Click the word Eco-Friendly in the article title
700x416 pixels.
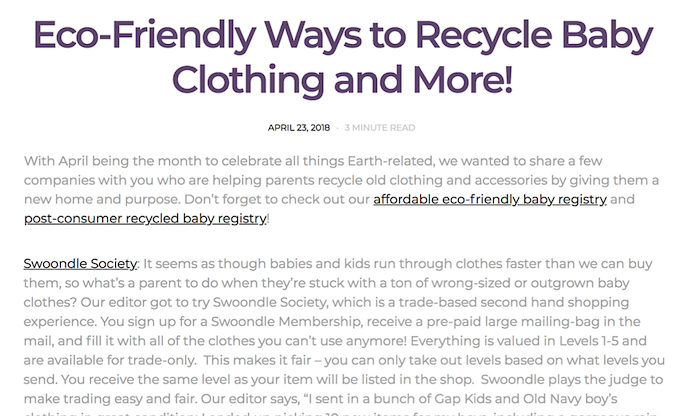point(144,36)
